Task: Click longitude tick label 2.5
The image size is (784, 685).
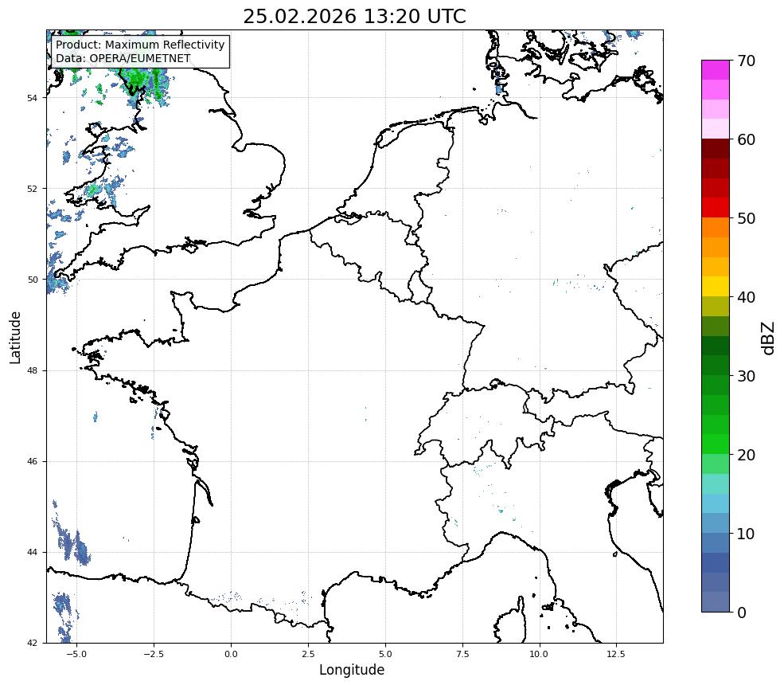Action: click(308, 654)
